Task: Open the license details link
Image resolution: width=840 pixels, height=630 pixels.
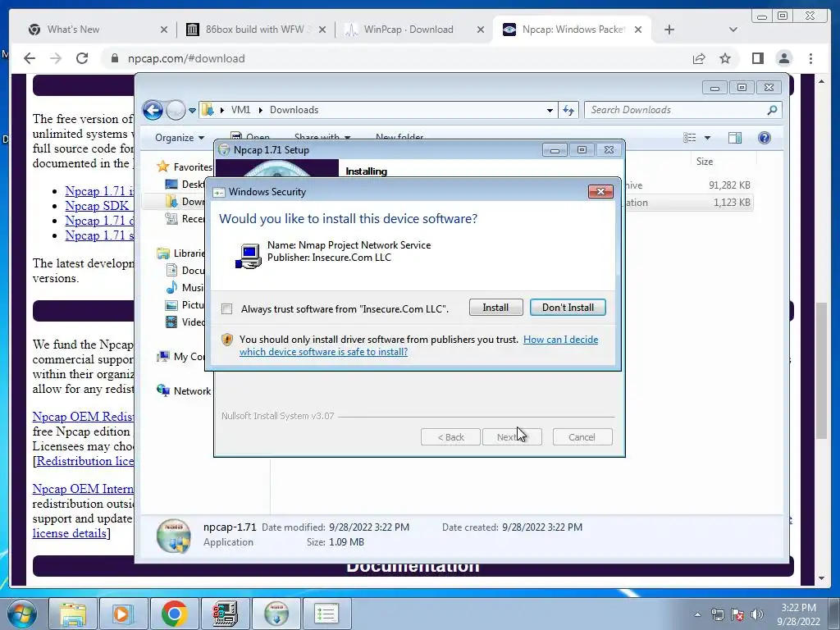Action: pyautogui.click(x=70, y=533)
